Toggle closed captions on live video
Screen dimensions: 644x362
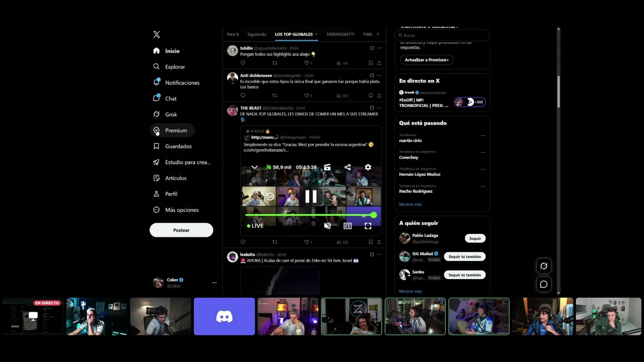(348, 226)
